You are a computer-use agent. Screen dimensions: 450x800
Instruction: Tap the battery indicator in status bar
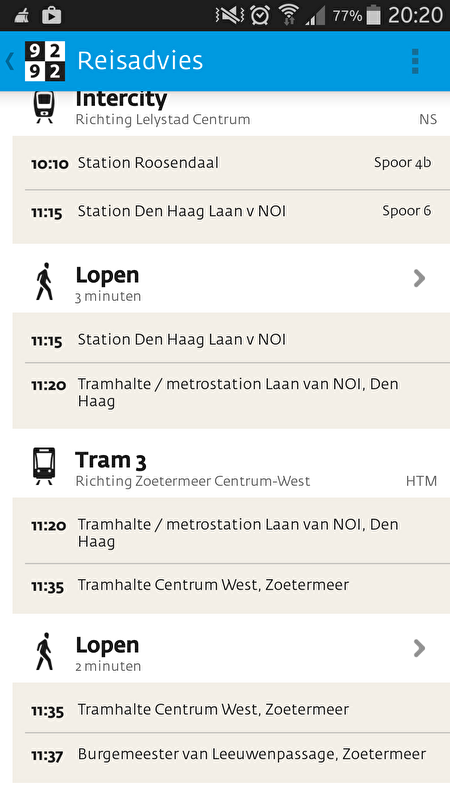point(373,15)
